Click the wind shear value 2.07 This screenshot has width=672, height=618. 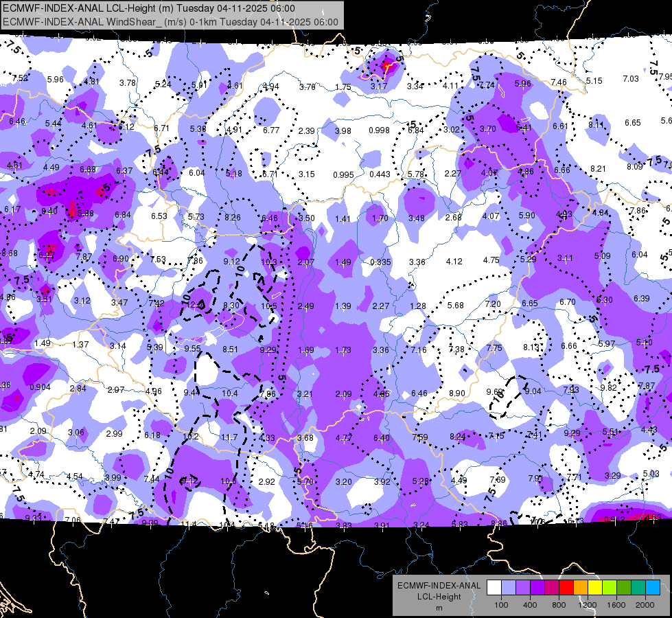(306, 262)
